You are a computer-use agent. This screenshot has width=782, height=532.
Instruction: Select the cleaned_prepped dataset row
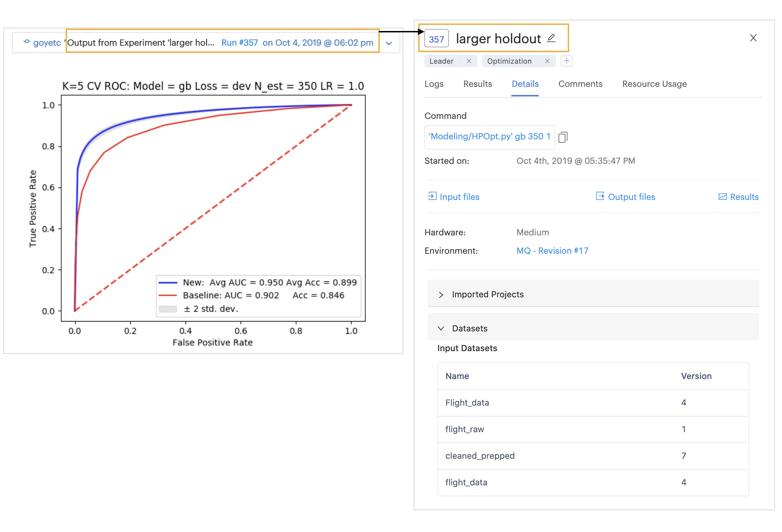coord(480,456)
